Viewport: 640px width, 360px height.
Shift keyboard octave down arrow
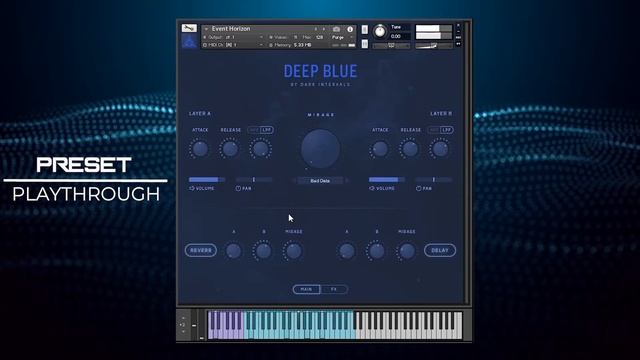183,331
